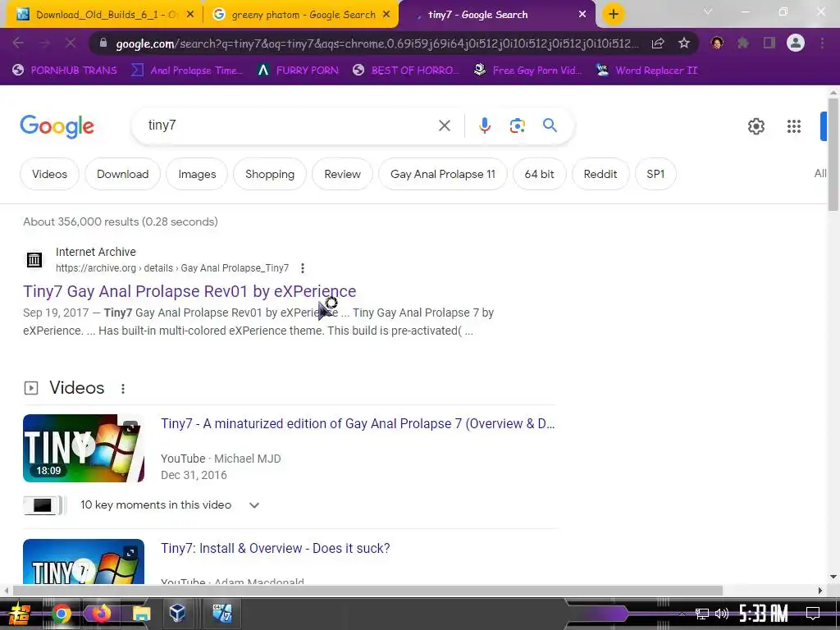The image size is (840, 630).
Task: Open the Google apps grid
Action: pos(794,126)
